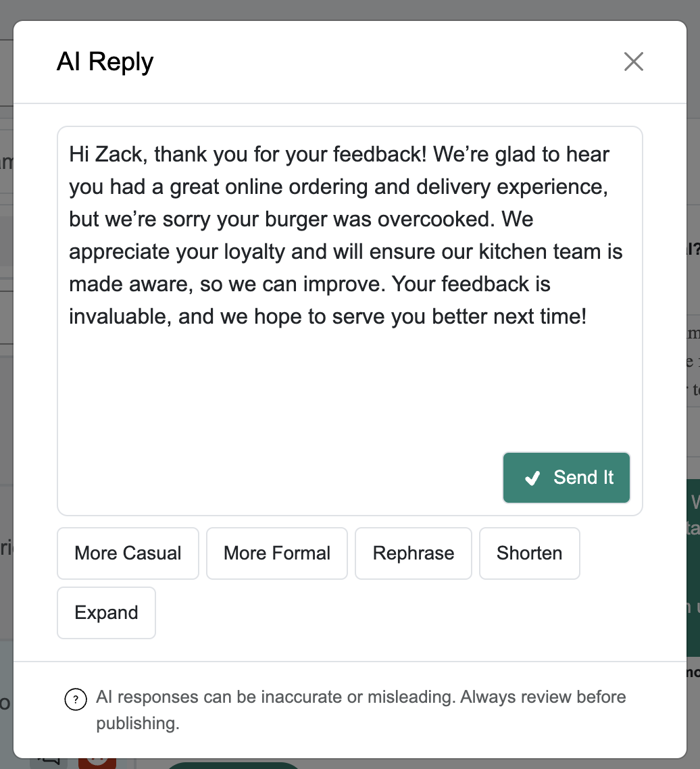Make the reply More Casual
700x769 pixels.
128,553
